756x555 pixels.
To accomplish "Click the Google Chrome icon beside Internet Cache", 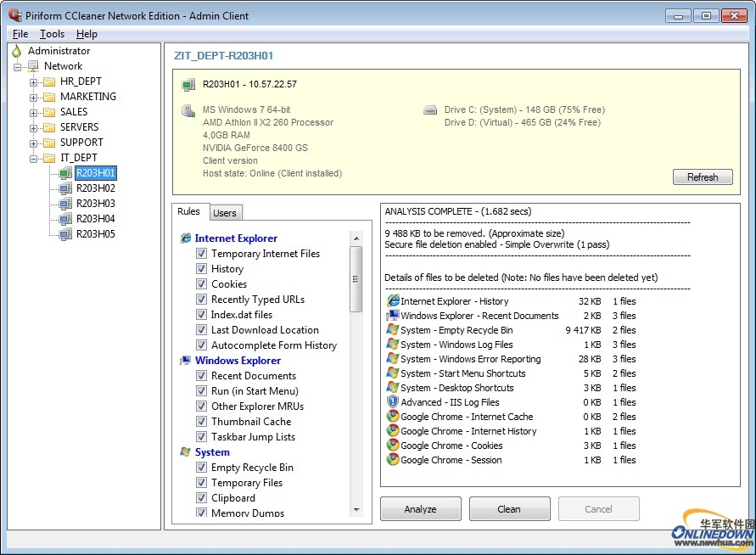I will [x=393, y=417].
